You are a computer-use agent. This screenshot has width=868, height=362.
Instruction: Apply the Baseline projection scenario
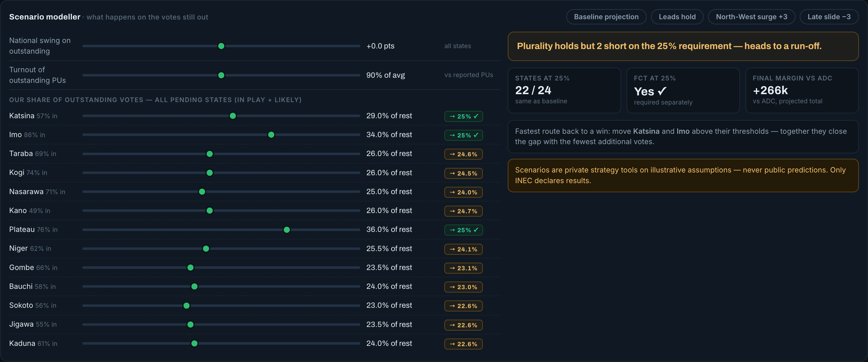606,17
